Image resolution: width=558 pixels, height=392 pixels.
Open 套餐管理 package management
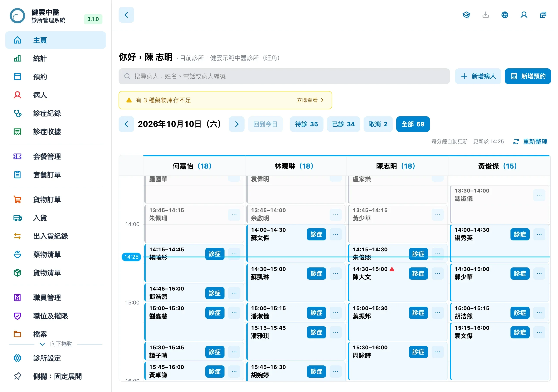point(55,156)
